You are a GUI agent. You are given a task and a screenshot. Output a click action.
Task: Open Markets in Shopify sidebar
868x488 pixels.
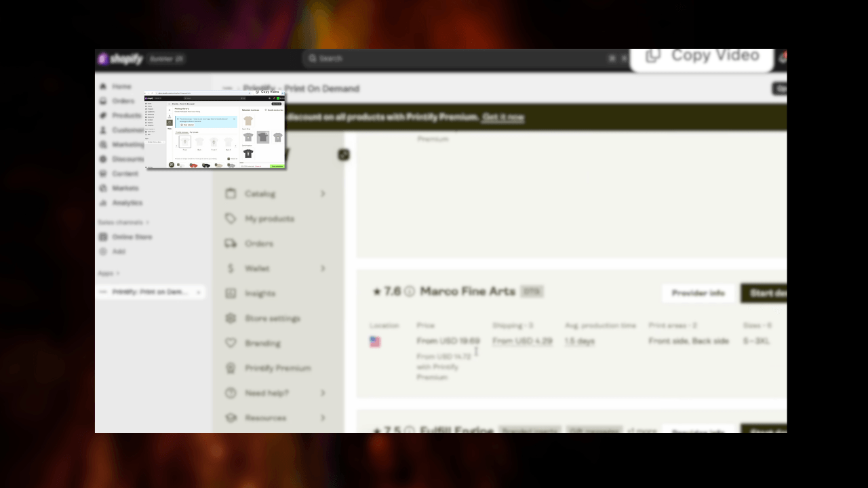(x=125, y=188)
